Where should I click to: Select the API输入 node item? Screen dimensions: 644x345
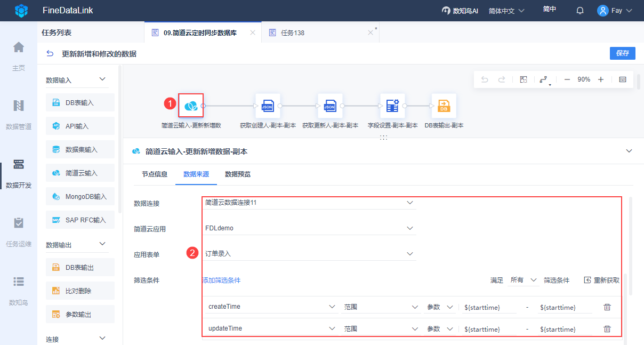click(x=80, y=126)
